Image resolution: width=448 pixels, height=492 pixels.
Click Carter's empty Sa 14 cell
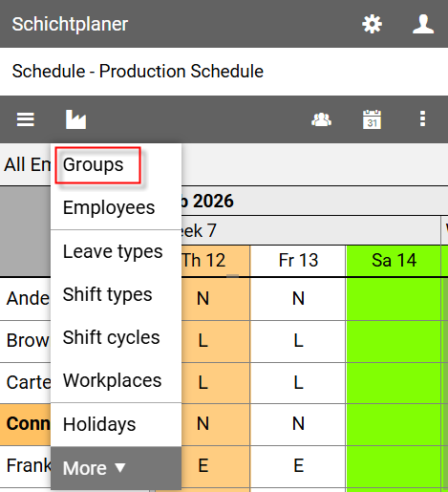coord(394,383)
